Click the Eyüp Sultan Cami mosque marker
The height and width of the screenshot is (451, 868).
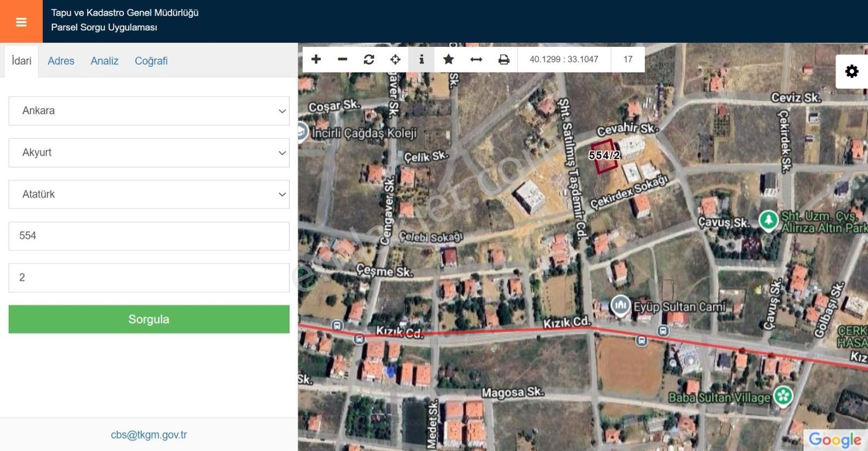point(621,306)
